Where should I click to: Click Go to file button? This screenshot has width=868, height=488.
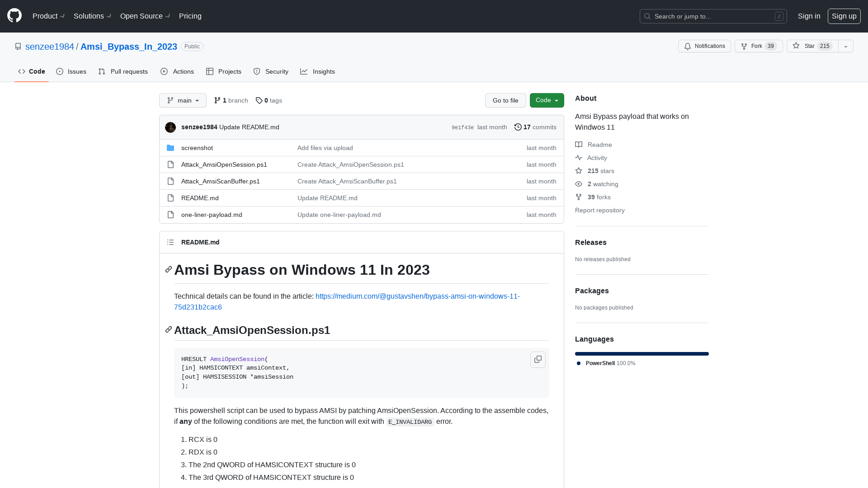click(505, 100)
